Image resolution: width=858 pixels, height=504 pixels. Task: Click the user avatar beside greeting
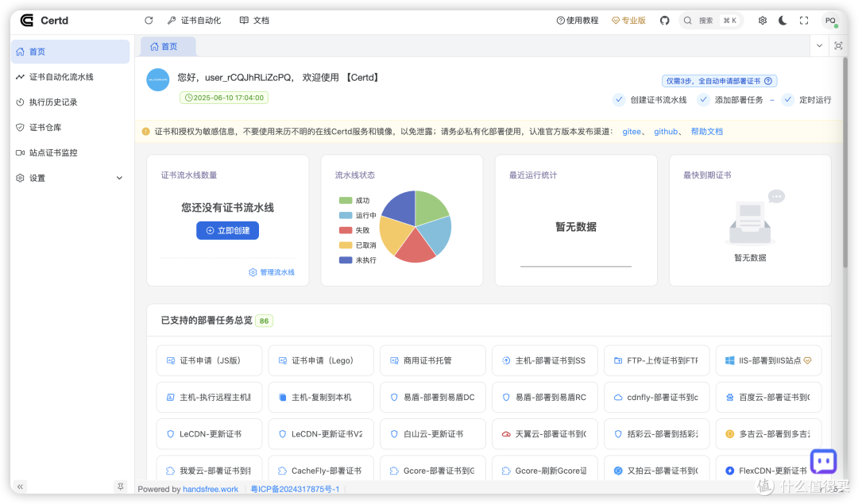157,80
